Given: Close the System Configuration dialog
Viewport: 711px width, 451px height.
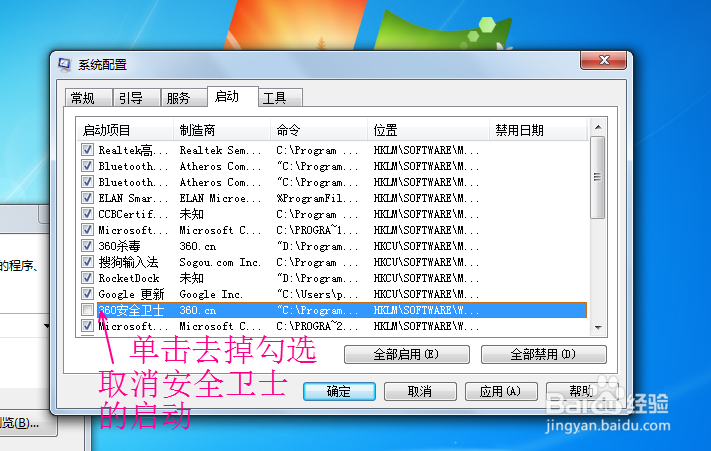Looking at the screenshot, I should [604, 60].
